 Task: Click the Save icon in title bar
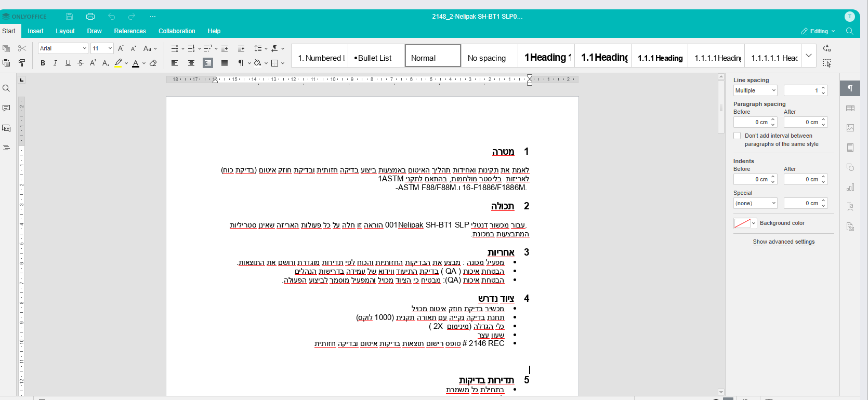(69, 17)
